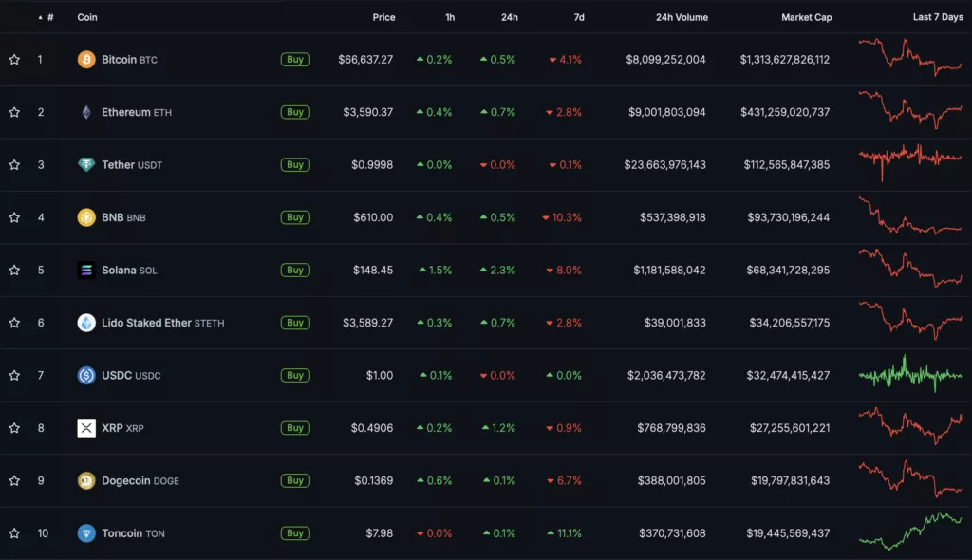Click the BNB coin logo icon

coord(86,217)
